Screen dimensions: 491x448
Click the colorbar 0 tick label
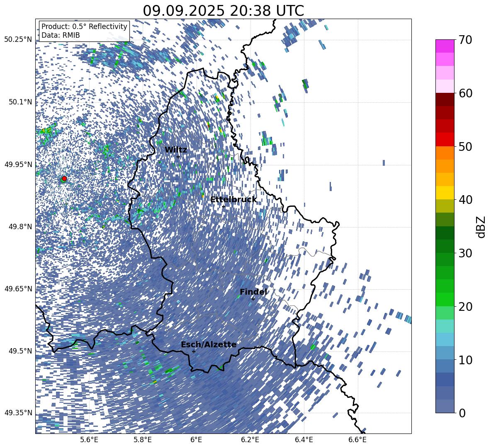(x=462, y=413)
